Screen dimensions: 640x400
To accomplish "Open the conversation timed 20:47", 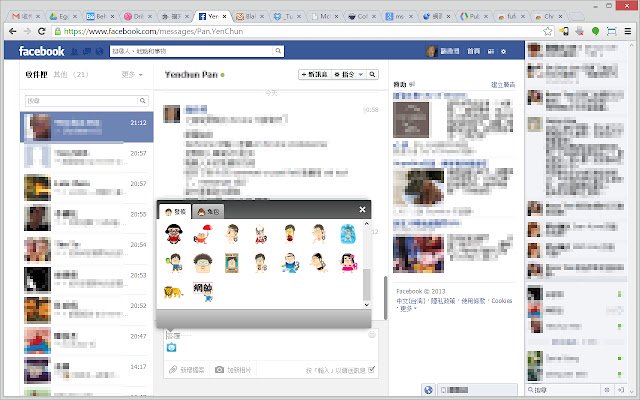I will pos(87,340).
